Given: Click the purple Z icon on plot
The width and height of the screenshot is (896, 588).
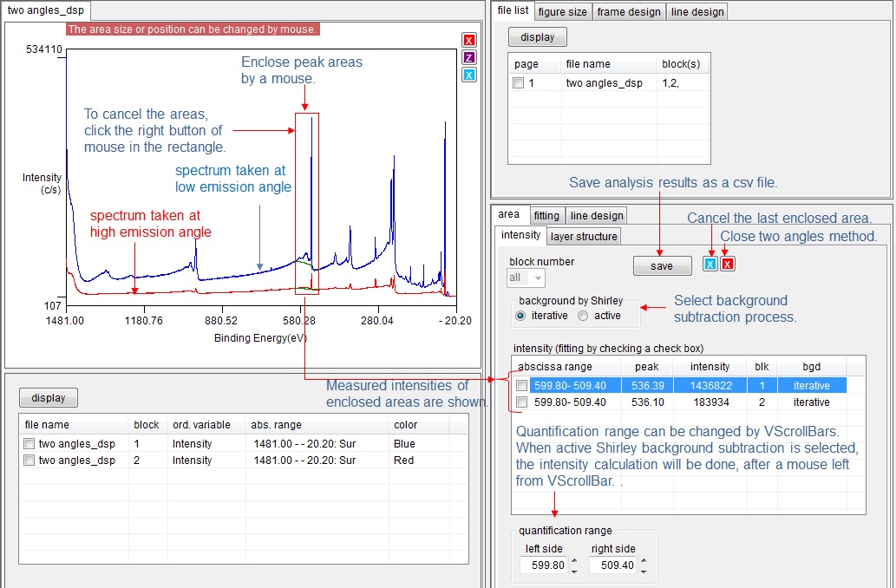Looking at the screenshot, I should click(x=469, y=57).
